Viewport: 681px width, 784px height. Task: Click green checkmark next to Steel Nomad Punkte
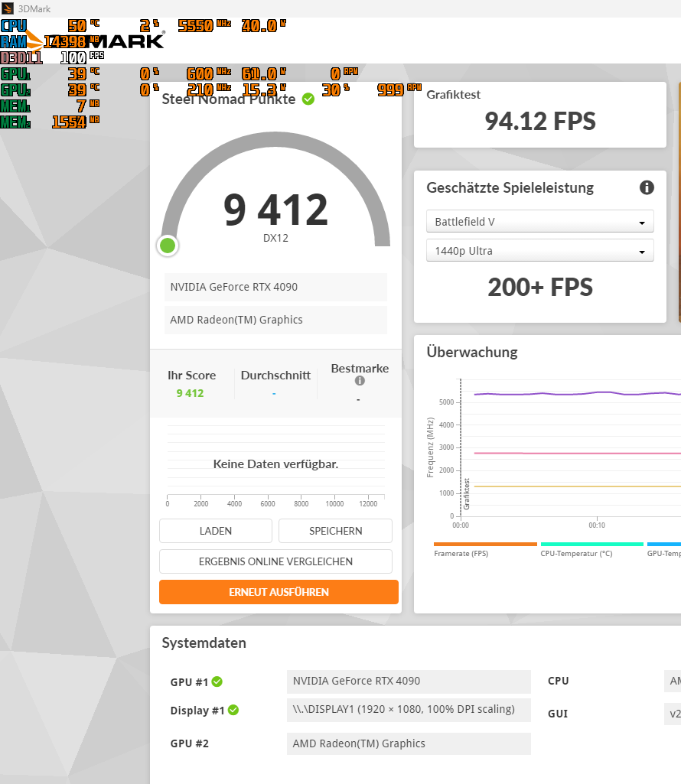pyautogui.click(x=308, y=99)
